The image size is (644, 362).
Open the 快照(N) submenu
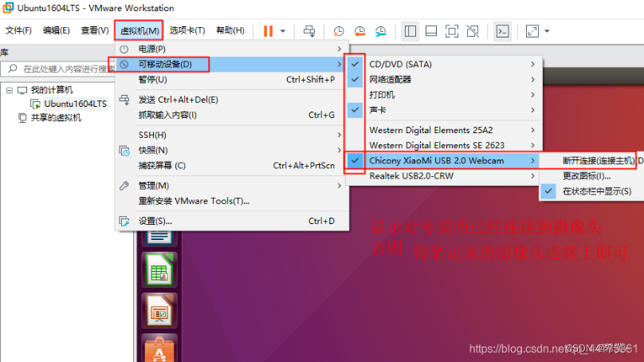pos(232,150)
